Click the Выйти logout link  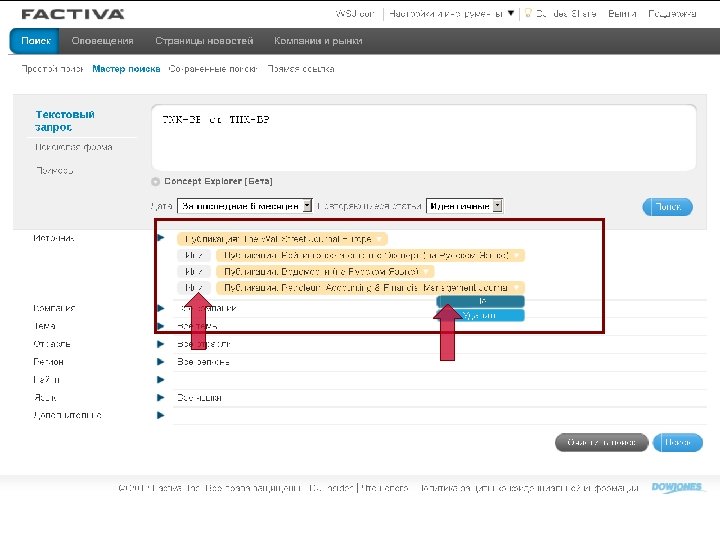(x=622, y=14)
